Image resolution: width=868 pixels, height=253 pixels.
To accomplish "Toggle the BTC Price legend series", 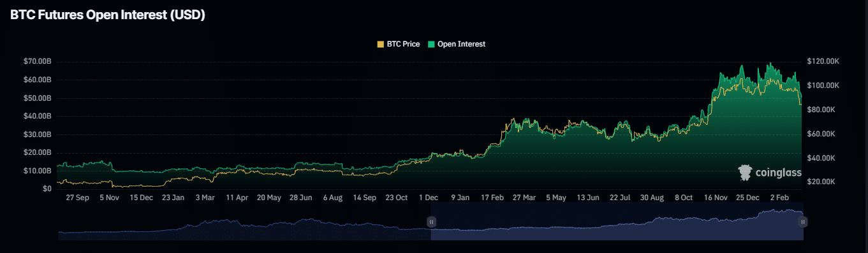I will pyautogui.click(x=399, y=44).
